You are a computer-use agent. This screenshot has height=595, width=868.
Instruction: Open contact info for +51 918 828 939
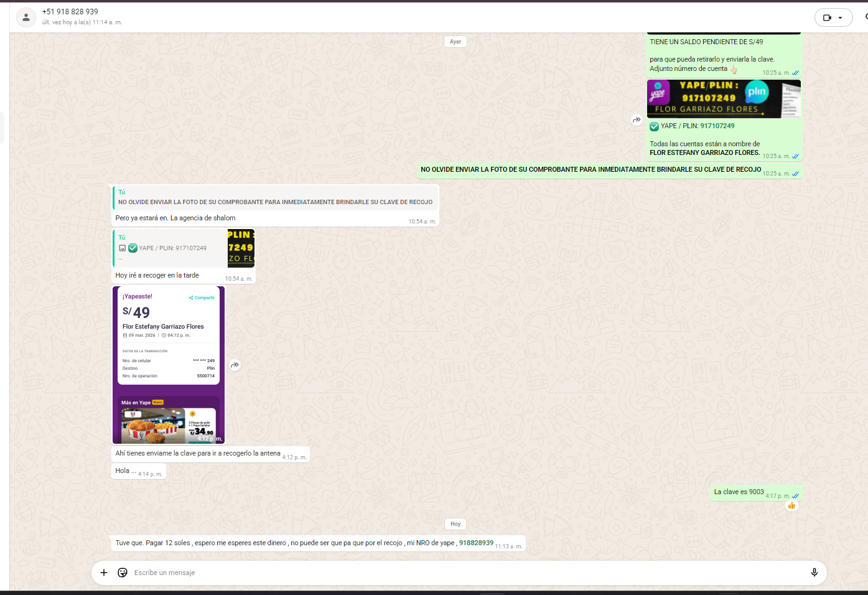click(x=70, y=12)
